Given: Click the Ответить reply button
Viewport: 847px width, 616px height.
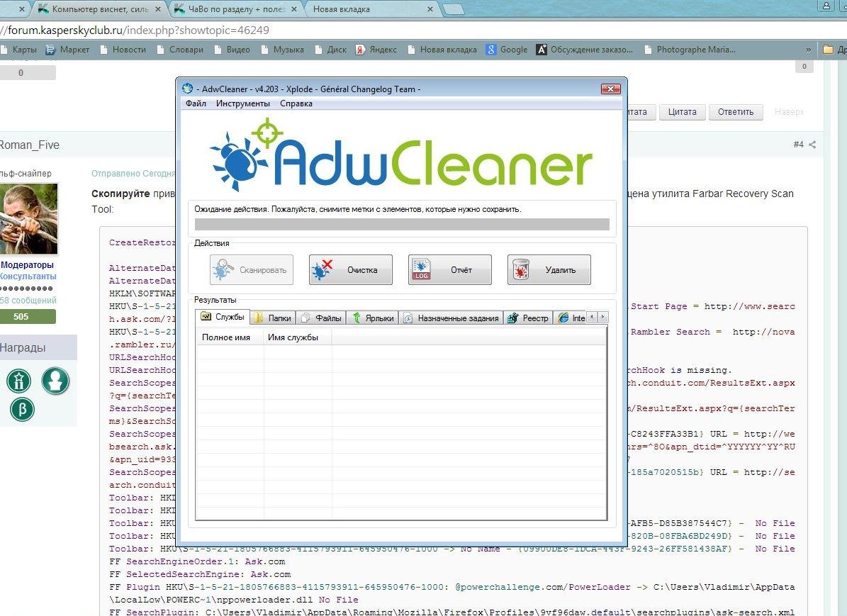Looking at the screenshot, I should [x=736, y=112].
